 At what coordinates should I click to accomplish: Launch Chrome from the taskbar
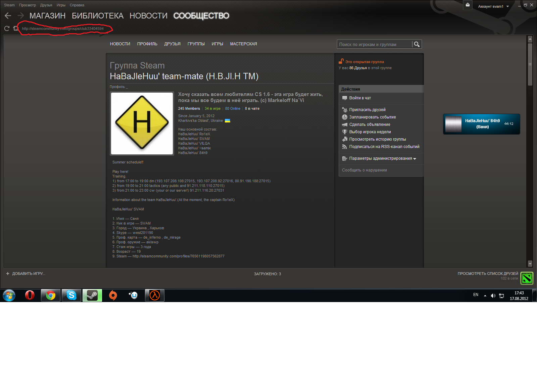(x=51, y=295)
